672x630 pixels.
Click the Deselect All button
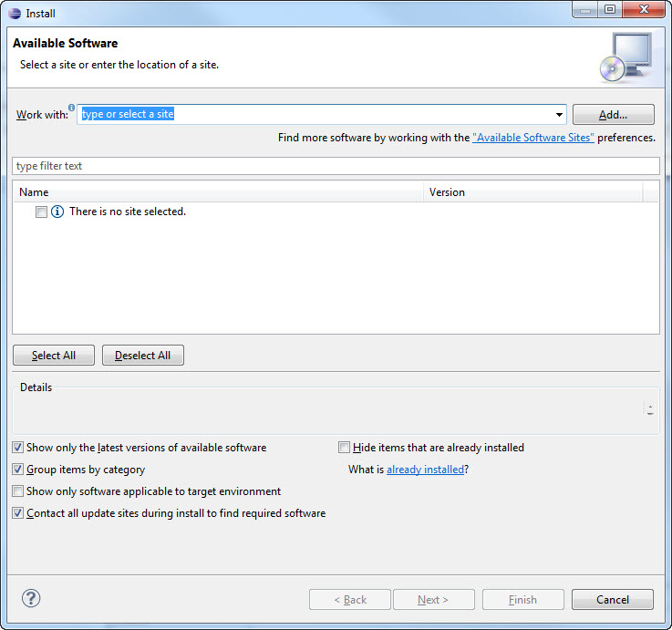143,356
